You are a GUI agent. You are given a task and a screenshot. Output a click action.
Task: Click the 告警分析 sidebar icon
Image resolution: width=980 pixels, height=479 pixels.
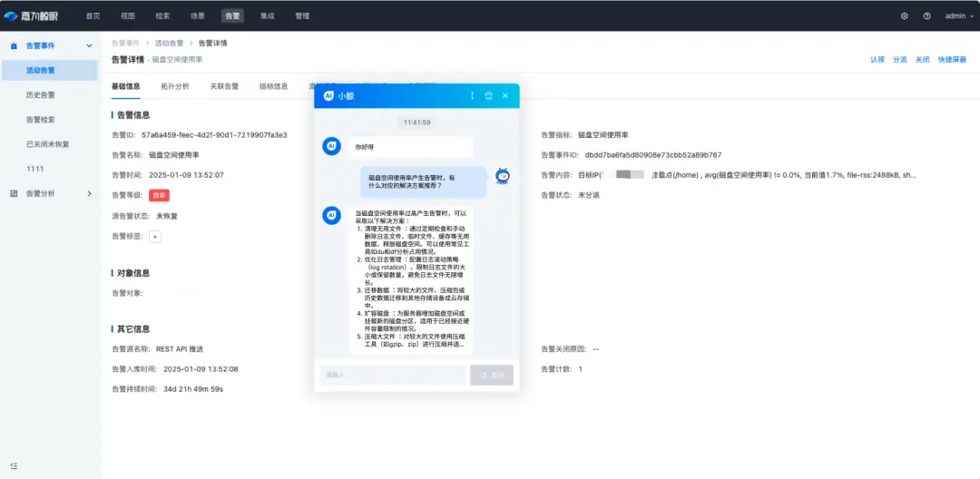pyautogui.click(x=14, y=193)
